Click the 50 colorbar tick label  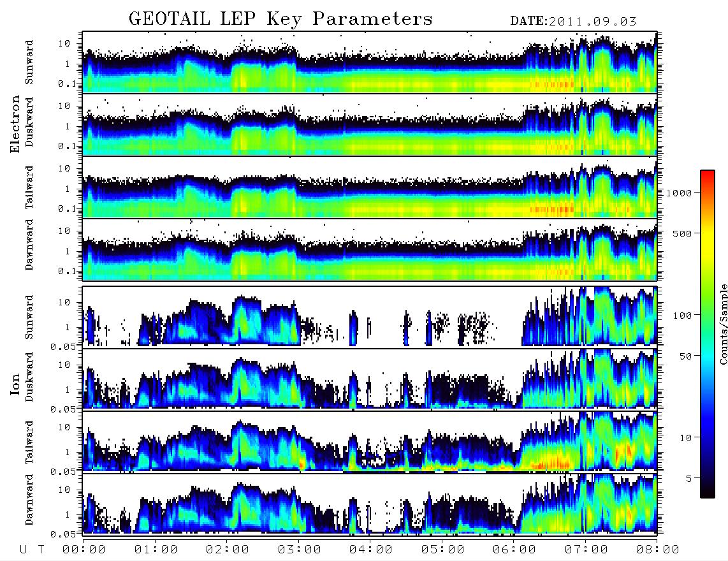685,356
